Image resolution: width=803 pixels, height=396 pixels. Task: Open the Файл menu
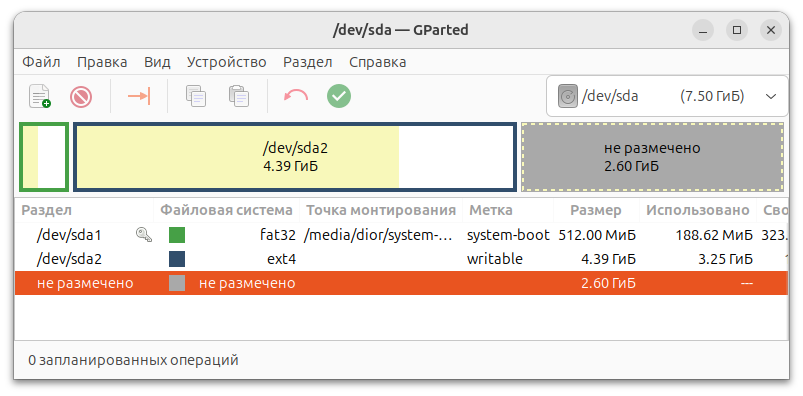click(x=41, y=62)
